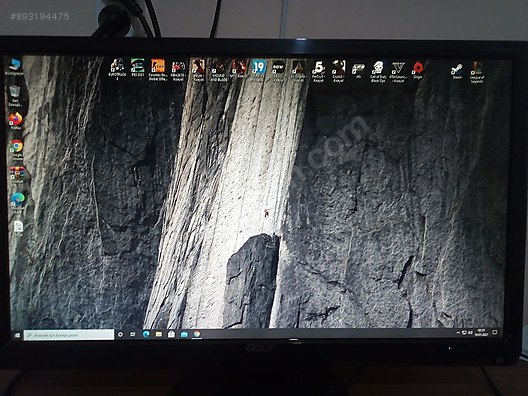This screenshot has width=528, height=396.
Task: Launch the PES 2021 desktop shortcut
Action: coord(138,68)
